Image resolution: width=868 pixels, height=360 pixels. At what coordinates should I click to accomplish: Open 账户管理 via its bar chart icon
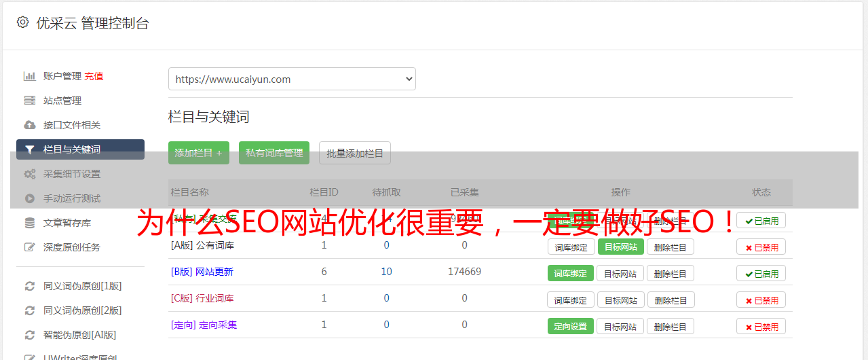tap(29, 76)
